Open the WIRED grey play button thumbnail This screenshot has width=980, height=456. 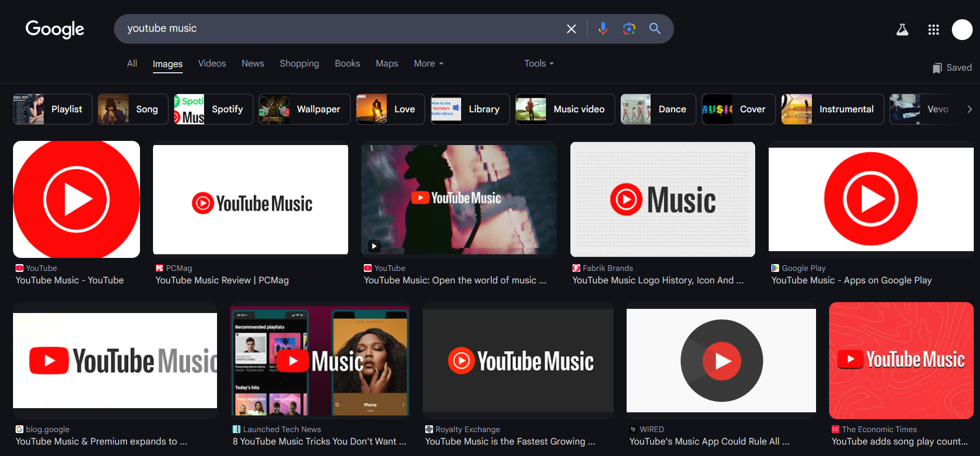pyautogui.click(x=721, y=361)
